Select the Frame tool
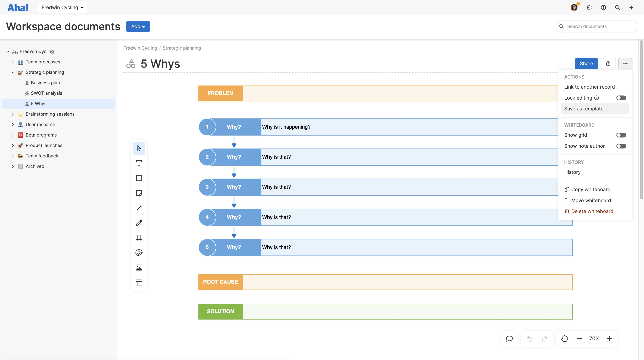 139,238
